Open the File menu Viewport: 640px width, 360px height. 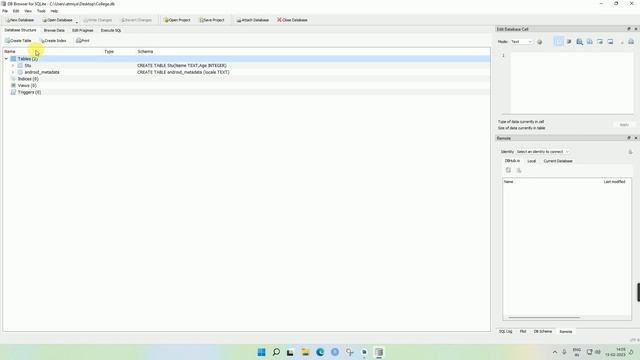pyautogui.click(x=5, y=11)
